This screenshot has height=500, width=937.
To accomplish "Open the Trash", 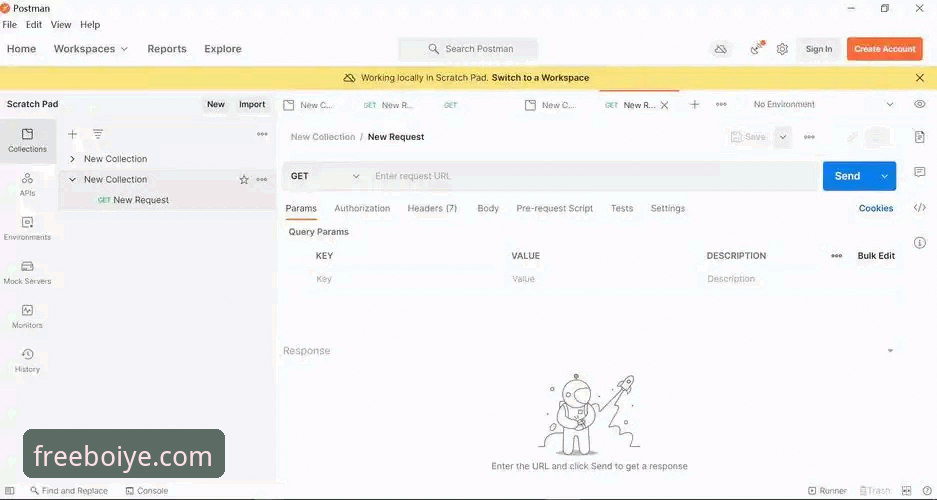I will click(875, 491).
